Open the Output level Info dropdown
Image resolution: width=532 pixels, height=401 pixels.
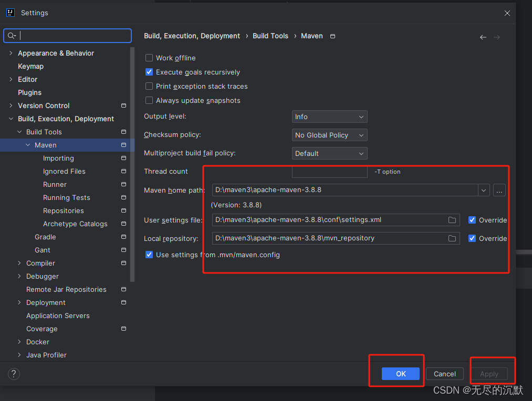pos(329,117)
